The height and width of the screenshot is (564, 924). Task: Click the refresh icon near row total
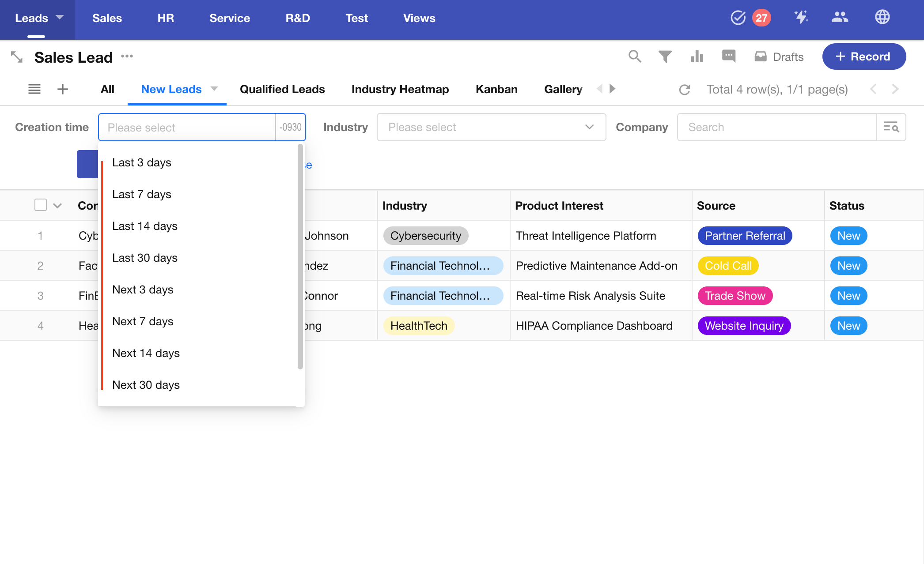(685, 90)
